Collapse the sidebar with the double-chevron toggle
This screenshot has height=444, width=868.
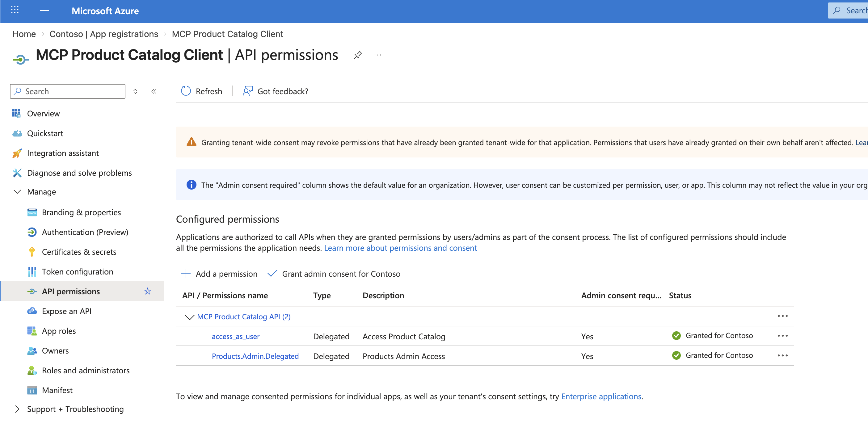(154, 91)
